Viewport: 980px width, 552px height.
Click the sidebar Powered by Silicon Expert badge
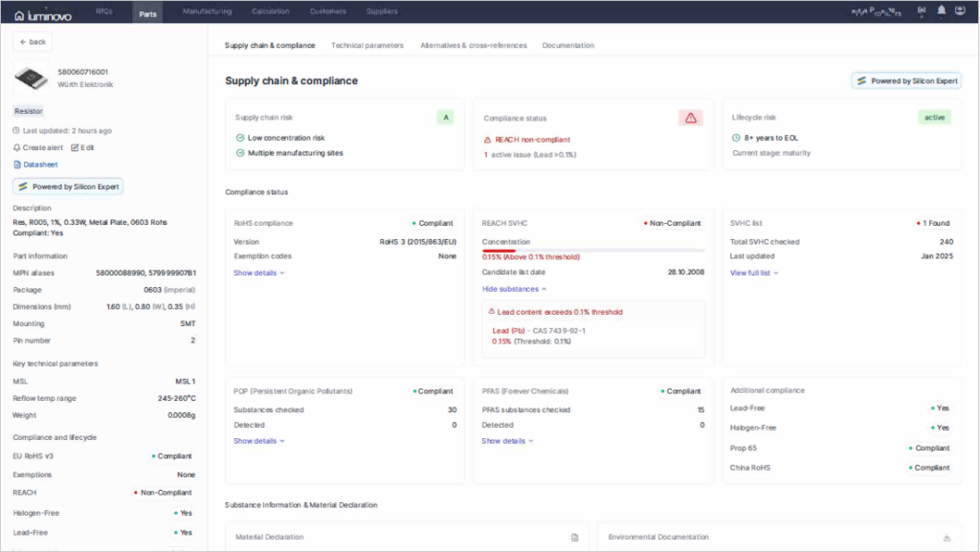point(68,187)
